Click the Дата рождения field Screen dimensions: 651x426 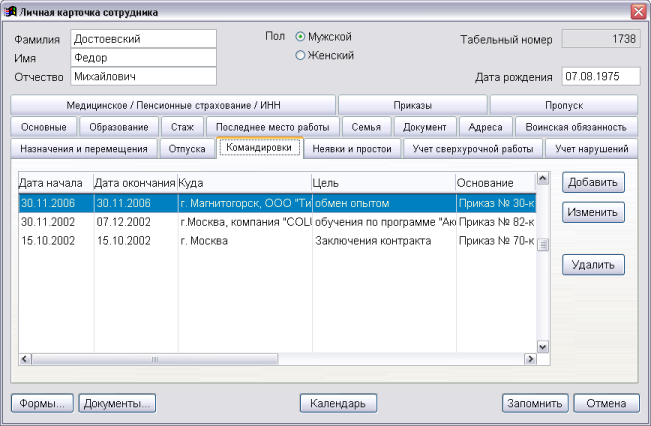(x=600, y=76)
